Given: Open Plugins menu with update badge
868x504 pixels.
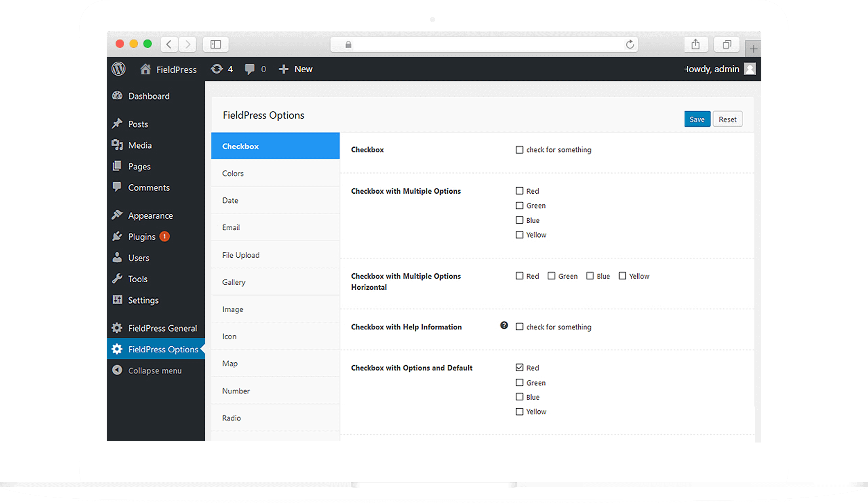Looking at the screenshot, I should click(x=156, y=237).
